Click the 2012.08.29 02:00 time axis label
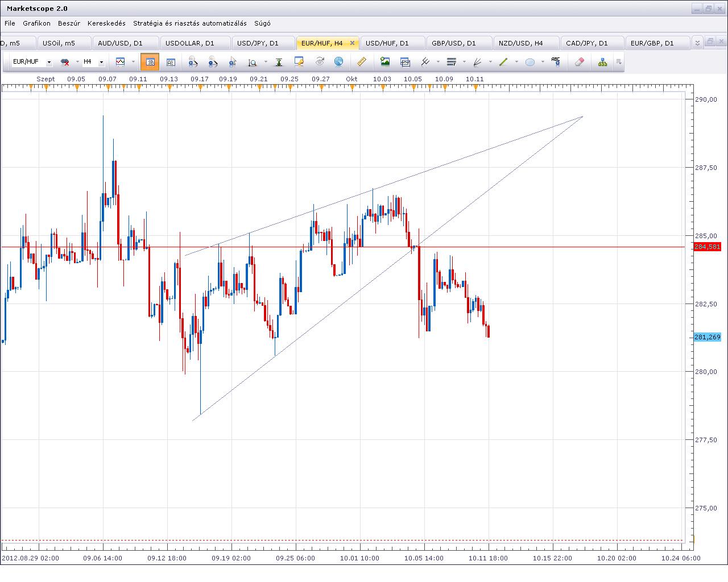The width and height of the screenshot is (728, 582). pos(30,558)
